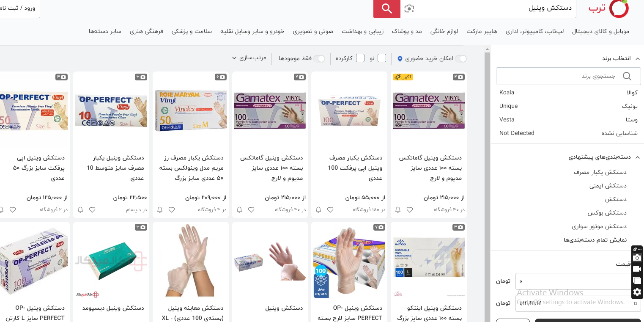Favorite the Gamatex ad product with its heart
644x322 pixels.
coord(410,209)
